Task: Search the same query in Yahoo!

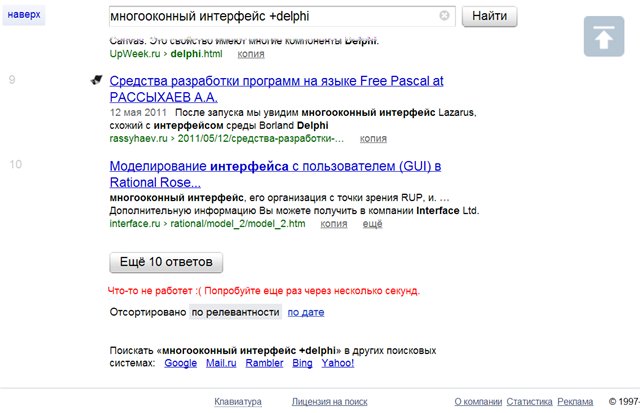Action: coord(337,363)
